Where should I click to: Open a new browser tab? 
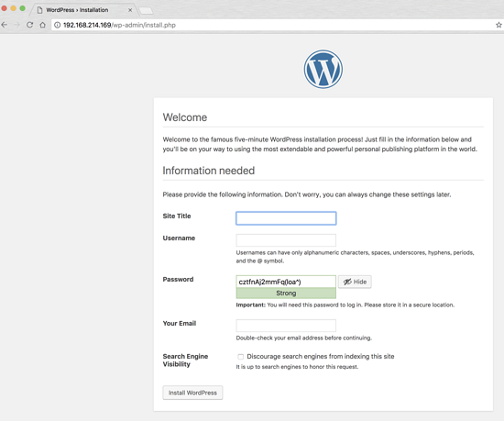[147, 11]
